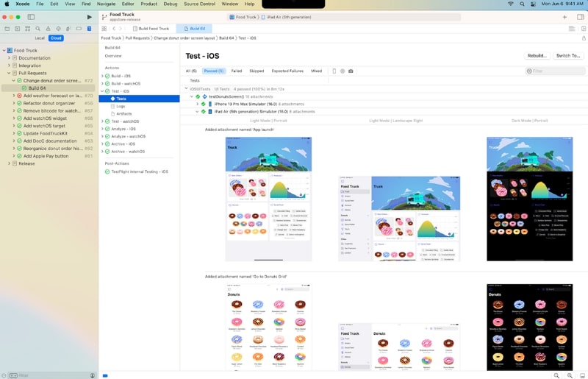
Task: Open the Source Control navigator icon
Action: (x=17, y=29)
